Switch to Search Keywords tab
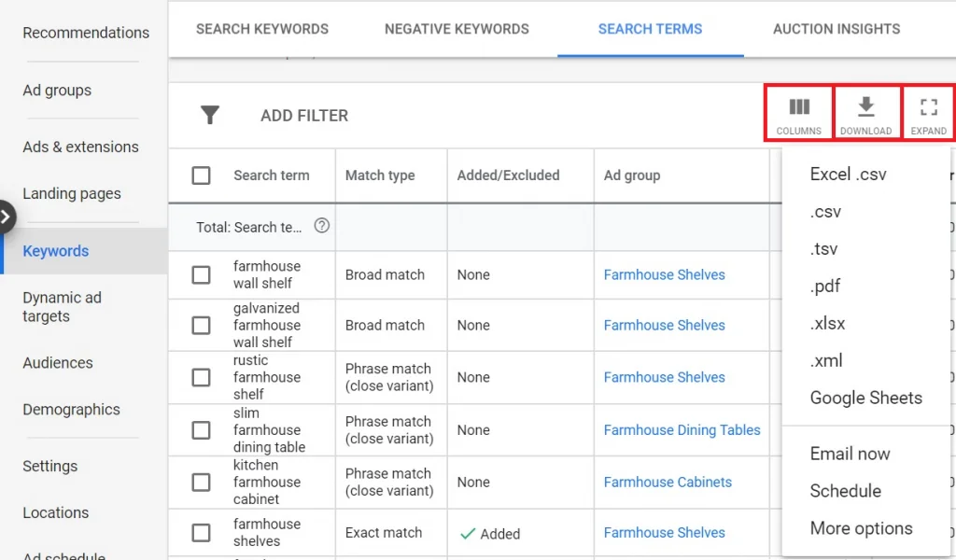The image size is (956, 560). (262, 29)
